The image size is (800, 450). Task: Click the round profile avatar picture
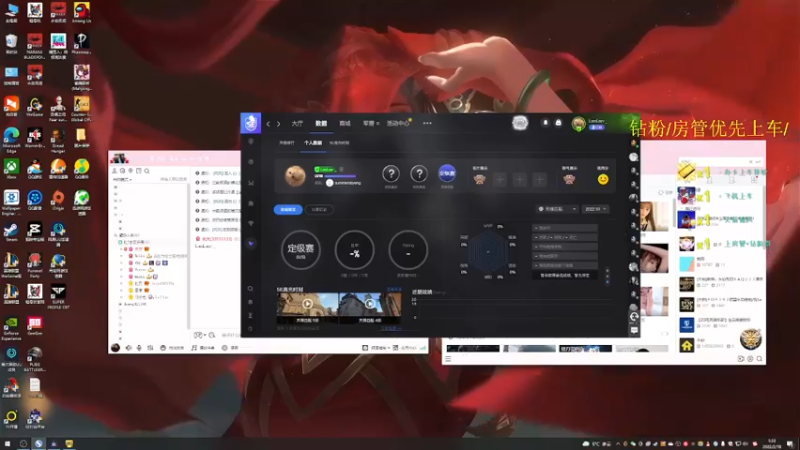pos(295,176)
